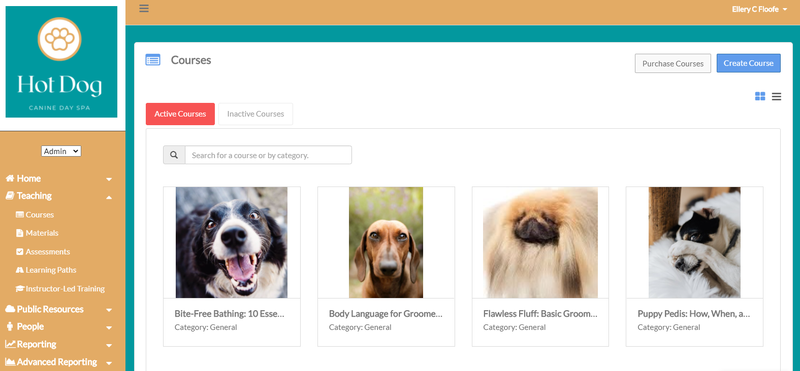This screenshot has width=800, height=371.
Task: Switch to list view icon
Action: coord(776,96)
